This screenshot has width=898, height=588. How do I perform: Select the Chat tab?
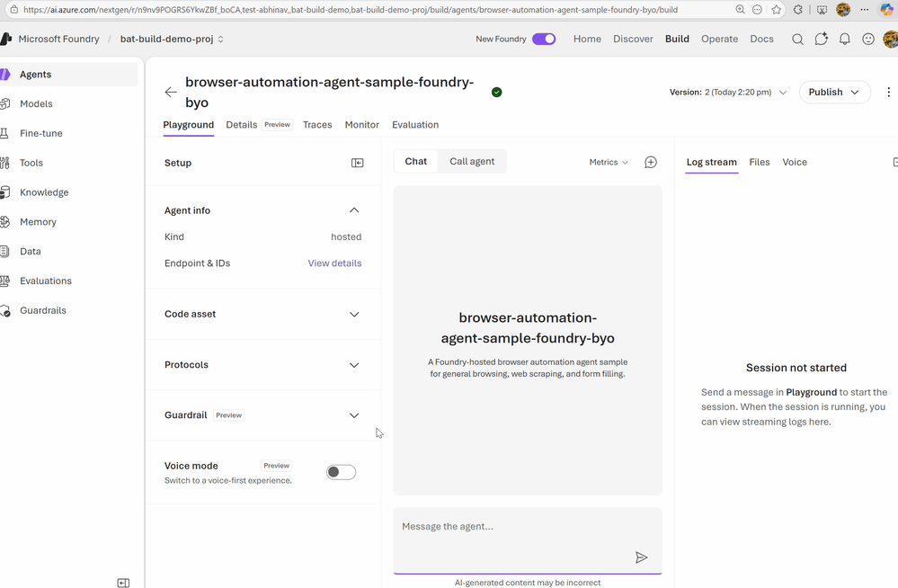(x=416, y=162)
